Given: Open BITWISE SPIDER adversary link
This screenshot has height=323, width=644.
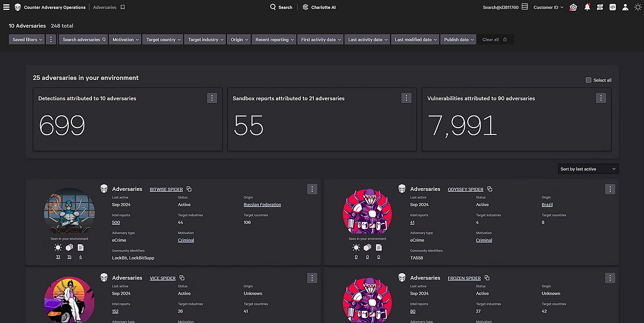Looking at the screenshot, I should tap(166, 189).
